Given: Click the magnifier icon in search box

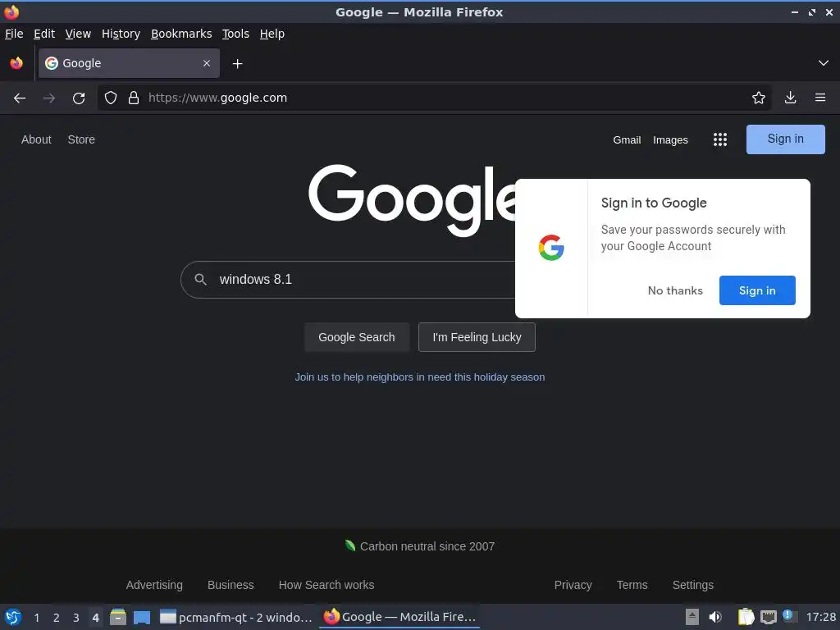Looking at the screenshot, I should (200, 279).
